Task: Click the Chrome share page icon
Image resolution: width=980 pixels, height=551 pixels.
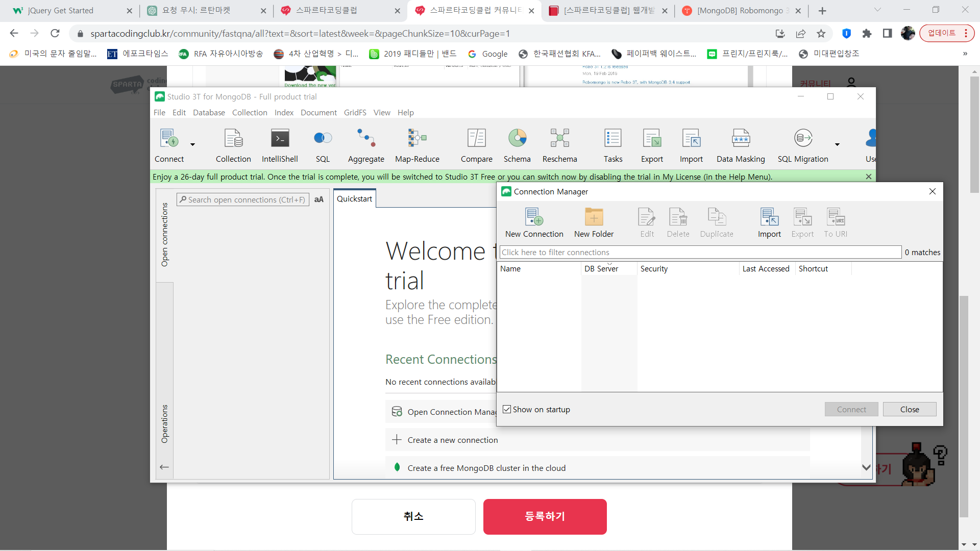Action: point(800,34)
